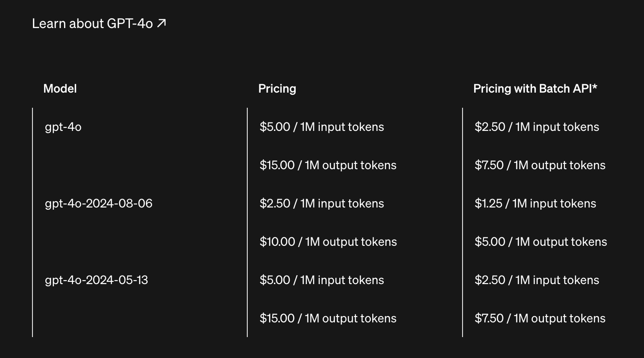Click gpt-4o $15.00 output tokens price
The height and width of the screenshot is (358, 644).
328,165
